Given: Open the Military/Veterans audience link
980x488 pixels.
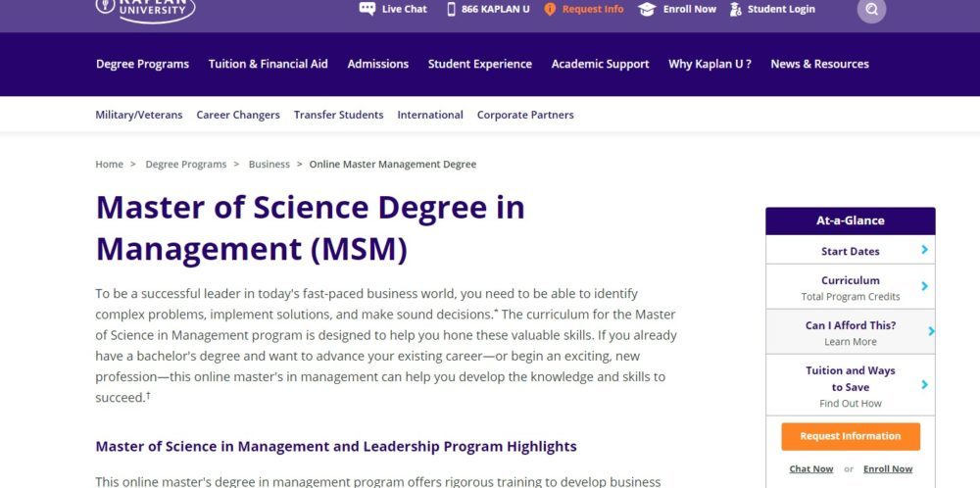Looking at the screenshot, I should coord(138,115).
